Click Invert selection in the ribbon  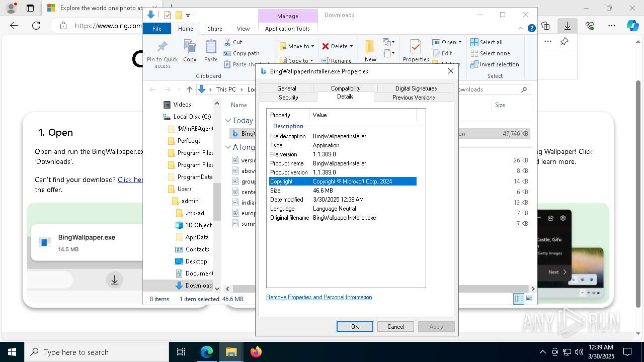pyautogui.click(x=495, y=64)
